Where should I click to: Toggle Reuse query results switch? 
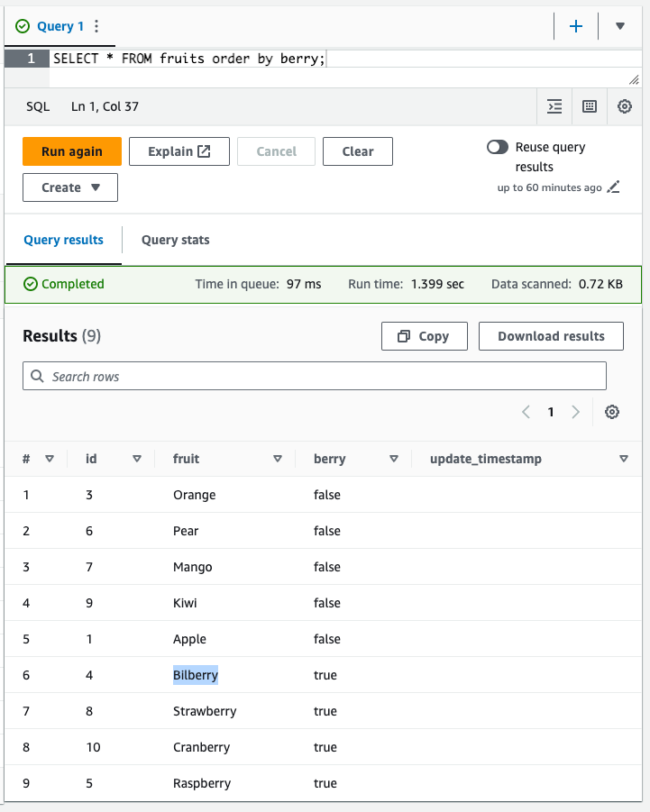(x=498, y=147)
